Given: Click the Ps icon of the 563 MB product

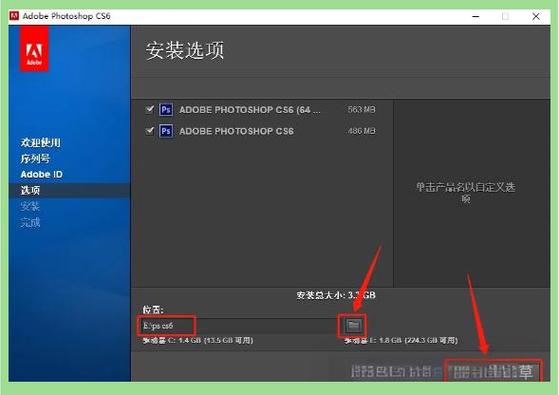Looking at the screenshot, I should click(166, 109).
